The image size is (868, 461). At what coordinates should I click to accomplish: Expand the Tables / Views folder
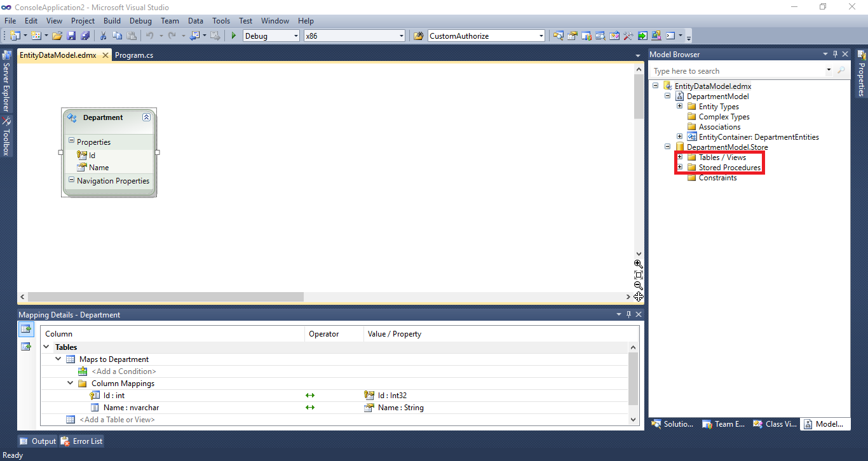679,157
